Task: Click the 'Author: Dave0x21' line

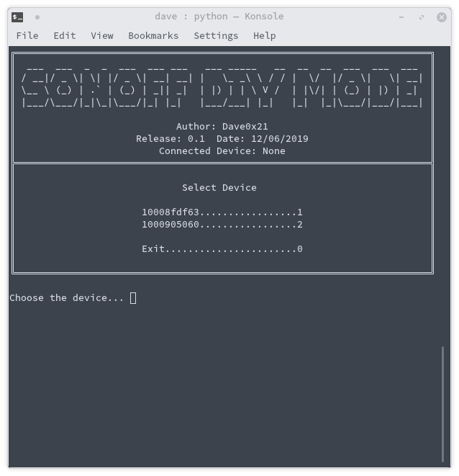Action: click(222, 127)
